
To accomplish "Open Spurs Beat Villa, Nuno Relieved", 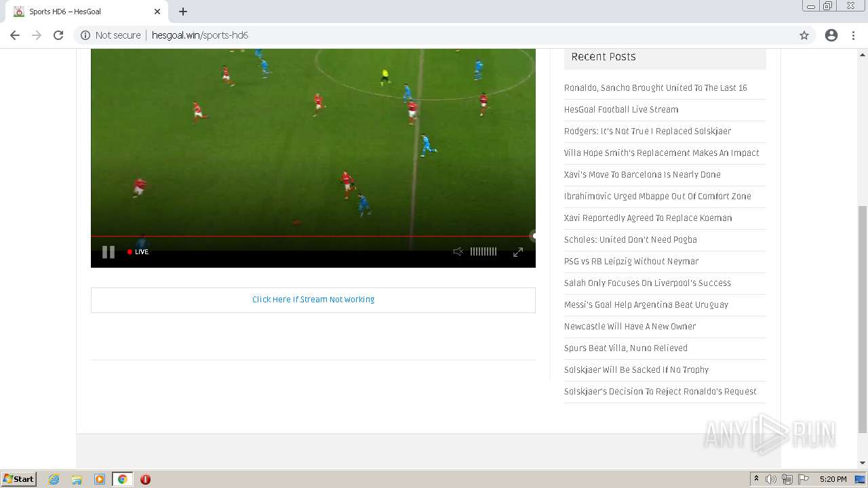I will click(x=625, y=348).
